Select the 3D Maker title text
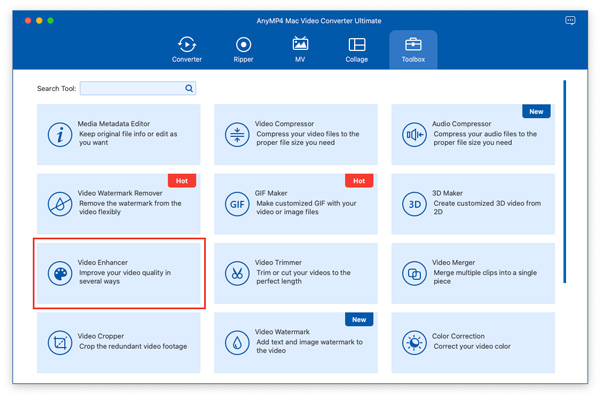600x398 pixels. [447, 193]
